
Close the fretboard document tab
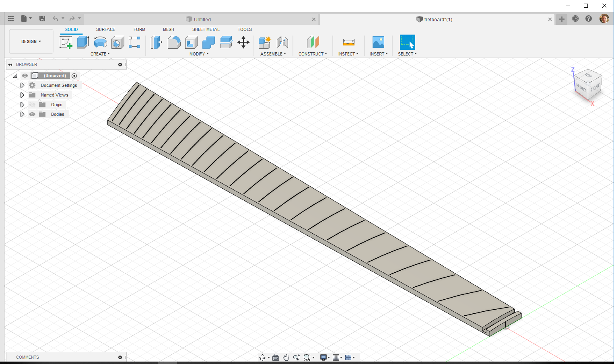[550, 19]
